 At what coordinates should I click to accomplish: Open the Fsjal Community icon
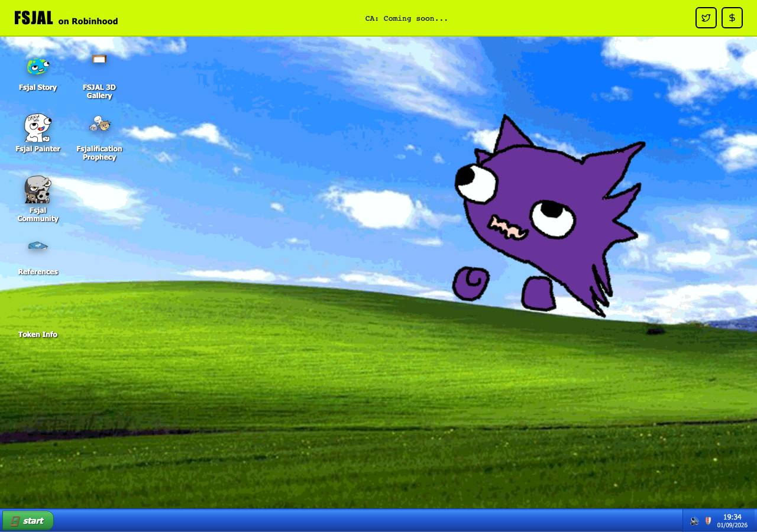[x=38, y=199]
